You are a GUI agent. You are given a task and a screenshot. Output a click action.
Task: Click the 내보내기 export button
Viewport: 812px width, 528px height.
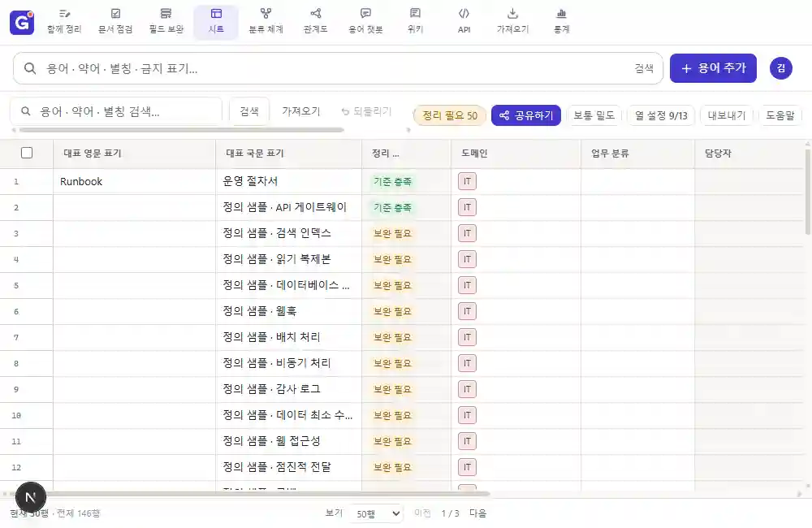pyautogui.click(x=727, y=115)
